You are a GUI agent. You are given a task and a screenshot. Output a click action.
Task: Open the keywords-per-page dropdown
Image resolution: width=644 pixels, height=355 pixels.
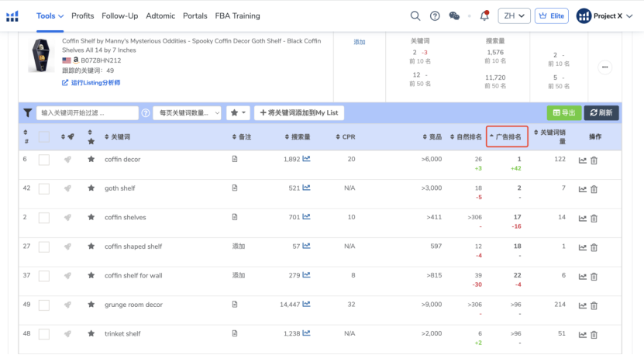click(187, 113)
